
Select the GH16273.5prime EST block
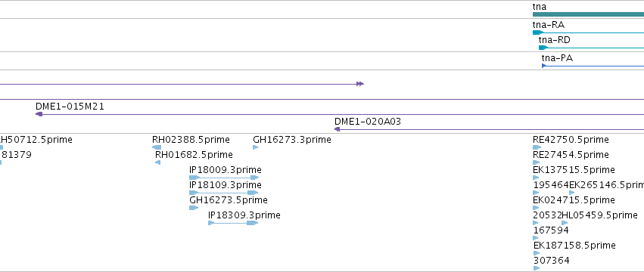click(194, 208)
